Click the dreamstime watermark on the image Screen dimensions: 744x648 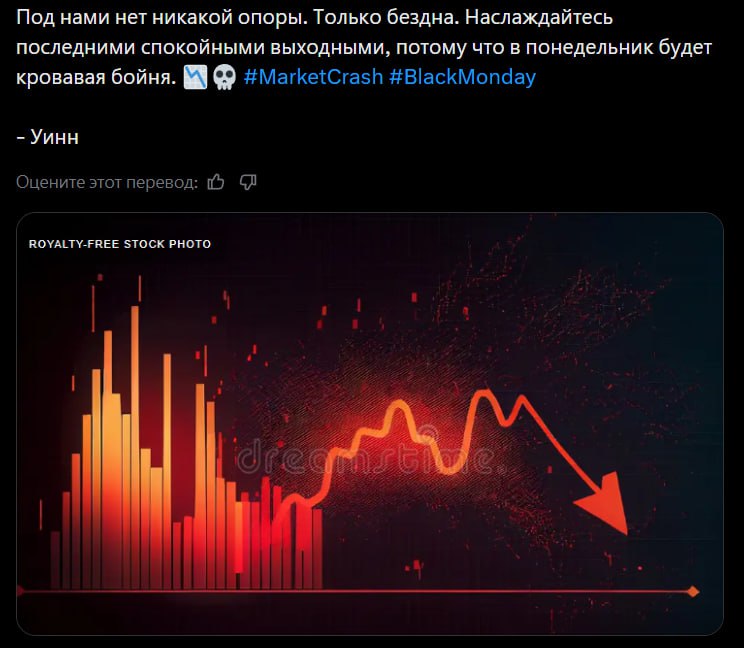coord(365,456)
